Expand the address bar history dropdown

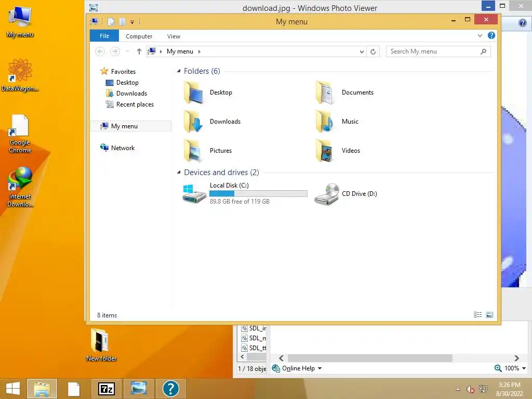tap(362, 51)
